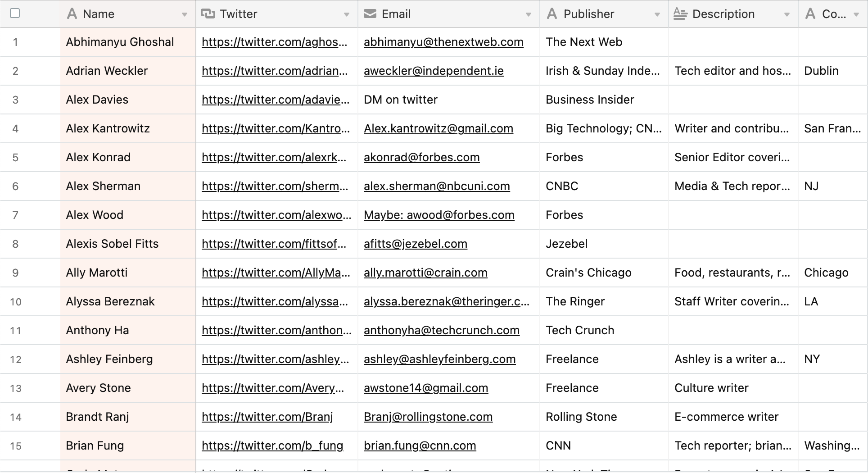Expand the Description column dropdown arrow
Image resolution: width=868 pixels, height=473 pixels.
tap(787, 14)
